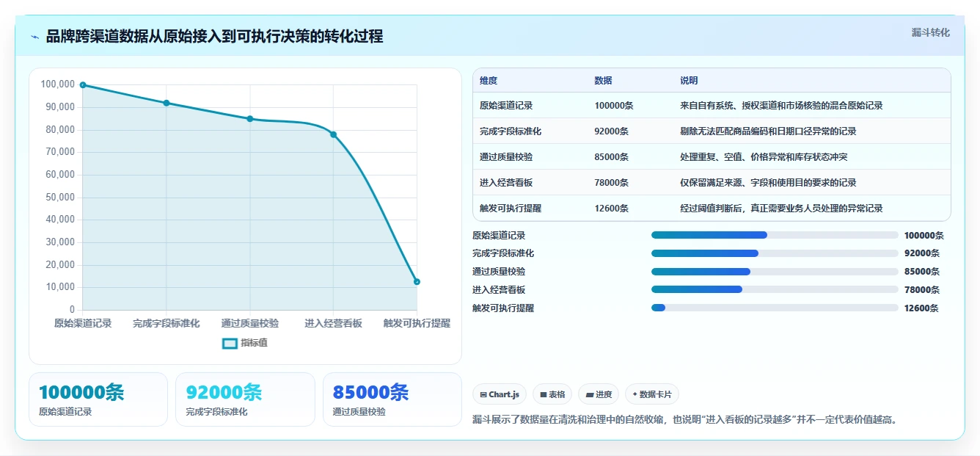
Task: Click the 数据卡片 tag chip
Action: click(x=652, y=394)
